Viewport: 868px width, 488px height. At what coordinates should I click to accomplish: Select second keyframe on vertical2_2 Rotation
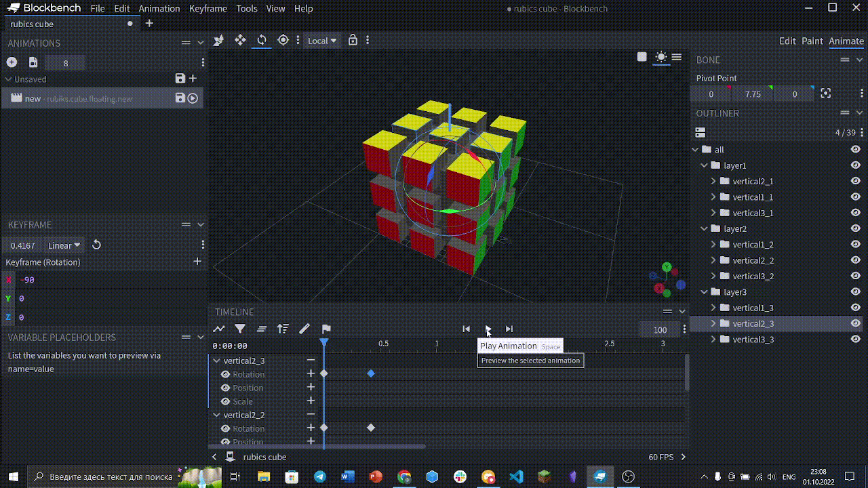[x=370, y=428]
